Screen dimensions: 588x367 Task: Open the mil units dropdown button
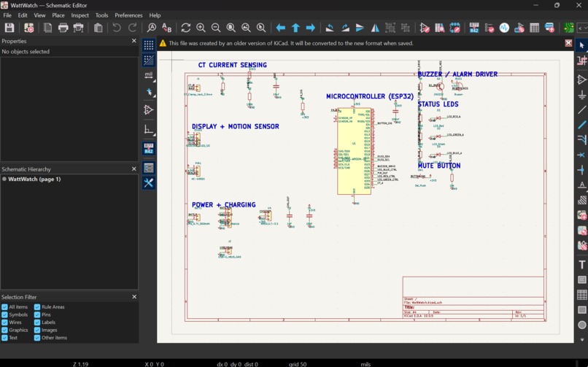click(149, 75)
